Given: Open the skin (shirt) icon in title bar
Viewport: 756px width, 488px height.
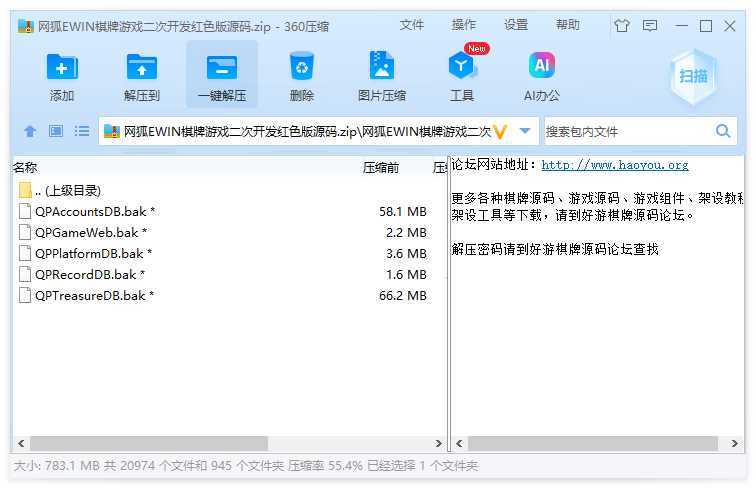Looking at the screenshot, I should [x=622, y=26].
